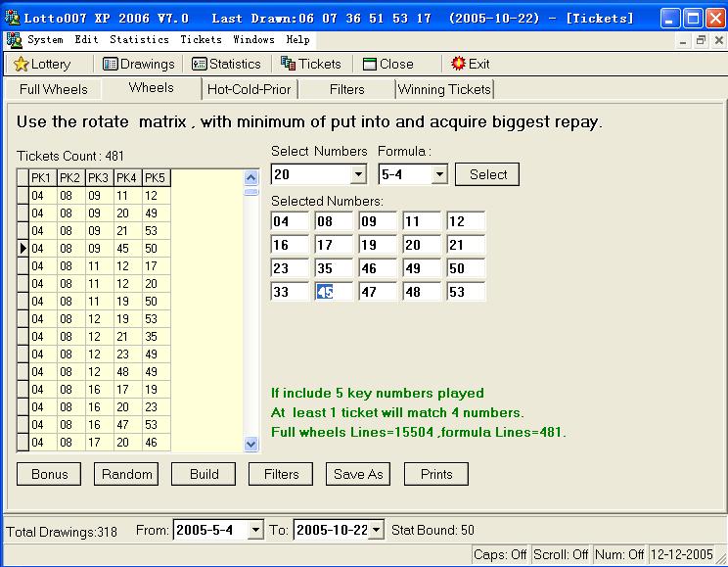The image size is (728, 567).
Task: Click the red Exit toolbar item
Action: pos(471,64)
